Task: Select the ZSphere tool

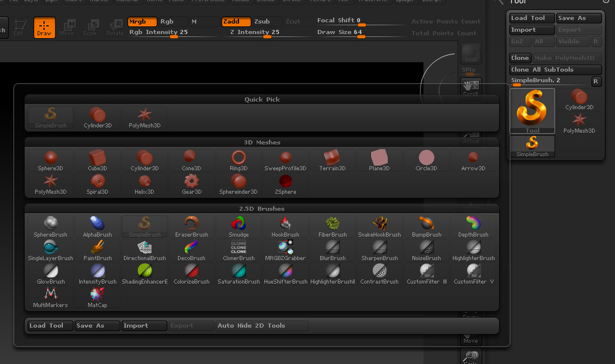Action: click(x=285, y=184)
